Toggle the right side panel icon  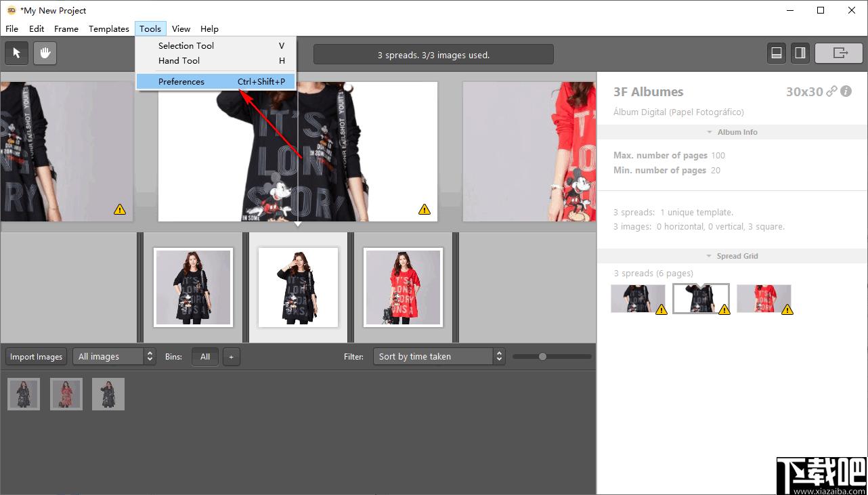[800, 53]
